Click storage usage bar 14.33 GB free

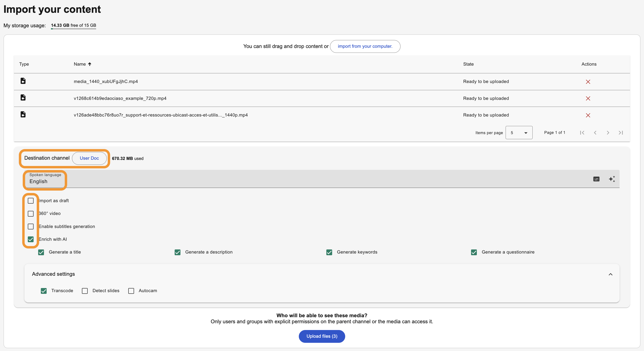tap(73, 26)
